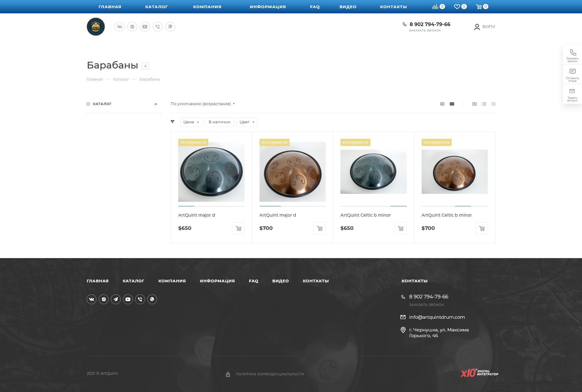Select the tile grid view mode

(x=474, y=104)
